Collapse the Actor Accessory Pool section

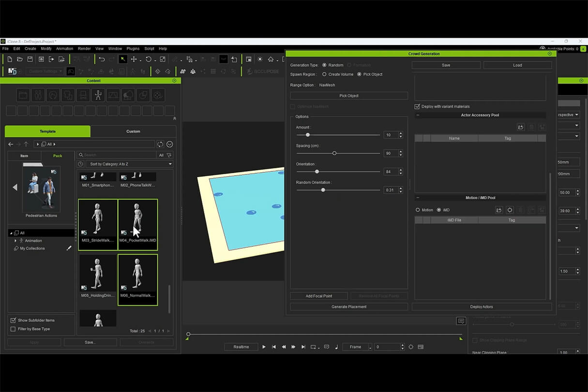pos(418,115)
